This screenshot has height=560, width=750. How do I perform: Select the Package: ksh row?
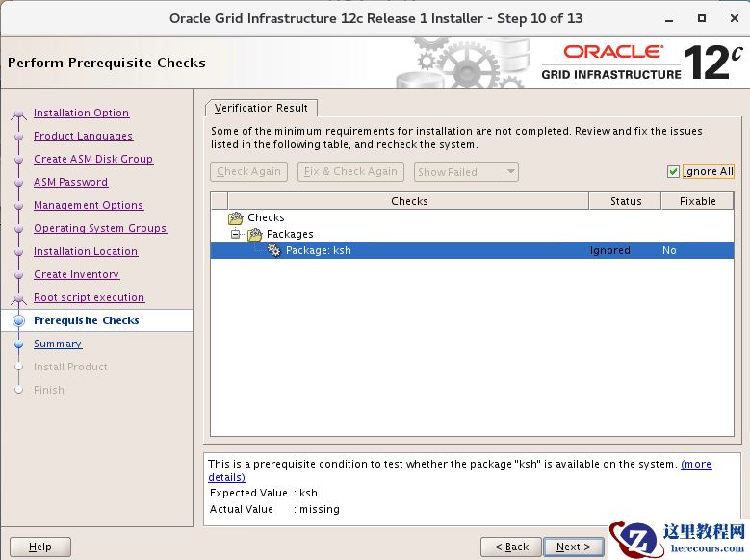(x=472, y=250)
